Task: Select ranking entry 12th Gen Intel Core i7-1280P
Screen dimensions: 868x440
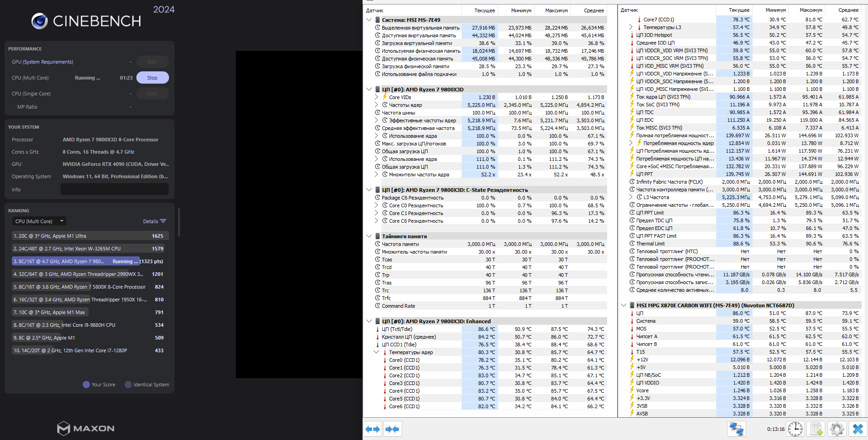Action: 90,350
